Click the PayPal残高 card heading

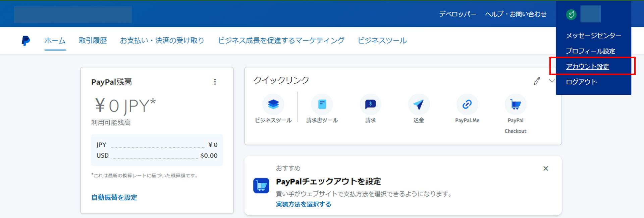pyautogui.click(x=112, y=82)
